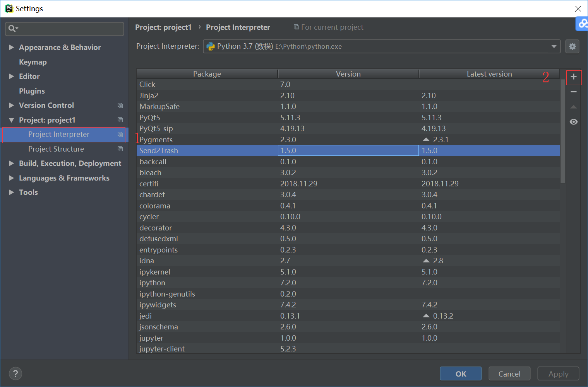588x387 pixels.
Task: Select Plugins in settings tree
Action: (x=32, y=91)
